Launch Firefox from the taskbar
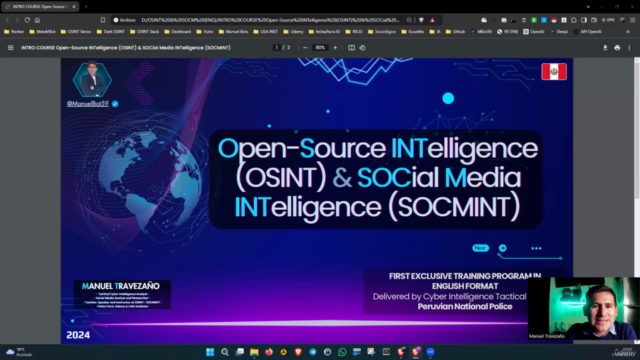The image size is (640, 360). click(x=269, y=352)
